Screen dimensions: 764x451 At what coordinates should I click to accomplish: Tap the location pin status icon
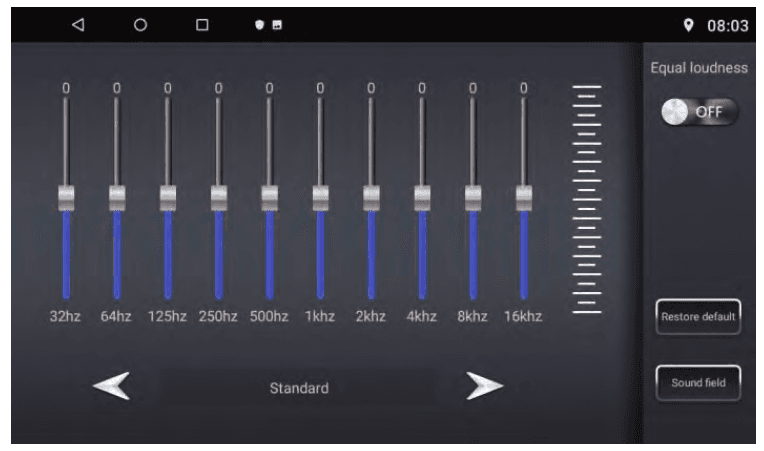[688, 25]
